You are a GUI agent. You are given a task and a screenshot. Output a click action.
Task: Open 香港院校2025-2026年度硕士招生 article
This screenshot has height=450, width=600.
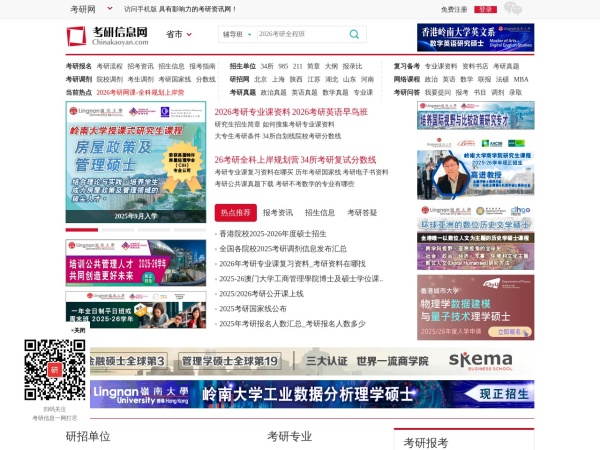(x=273, y=234)
